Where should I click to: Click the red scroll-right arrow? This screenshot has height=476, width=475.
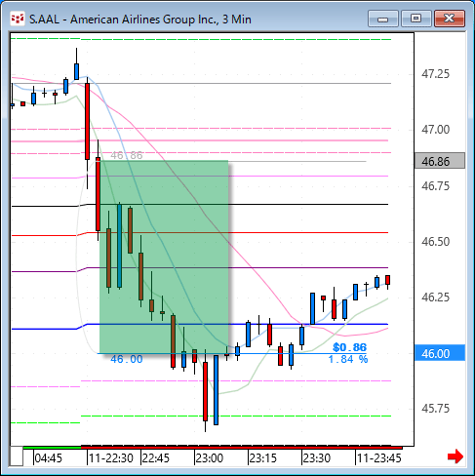455,456
